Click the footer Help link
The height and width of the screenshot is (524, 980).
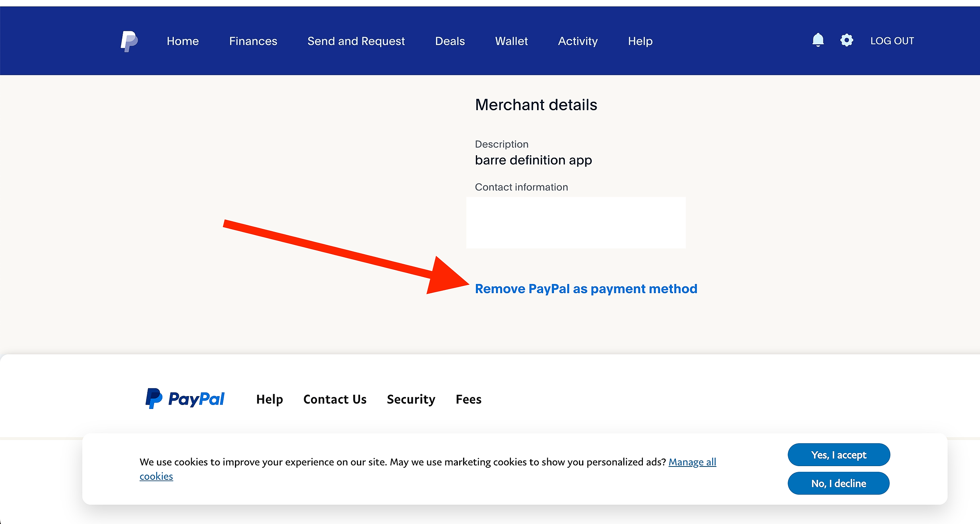pyautogui.click(x=270, y=399)
